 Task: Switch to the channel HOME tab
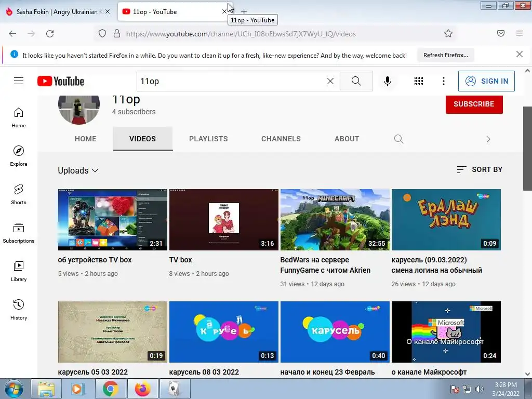[86, 139]
